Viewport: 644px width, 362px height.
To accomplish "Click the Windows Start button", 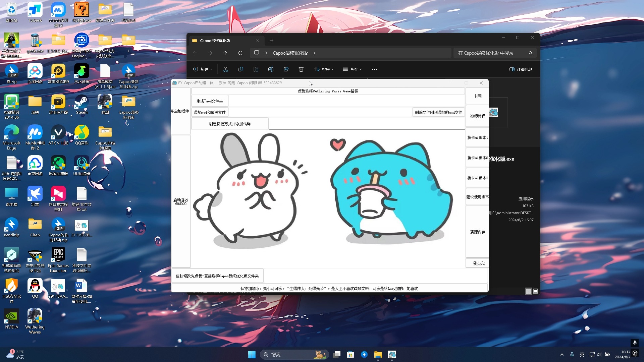I will click(x=252, y=354).
